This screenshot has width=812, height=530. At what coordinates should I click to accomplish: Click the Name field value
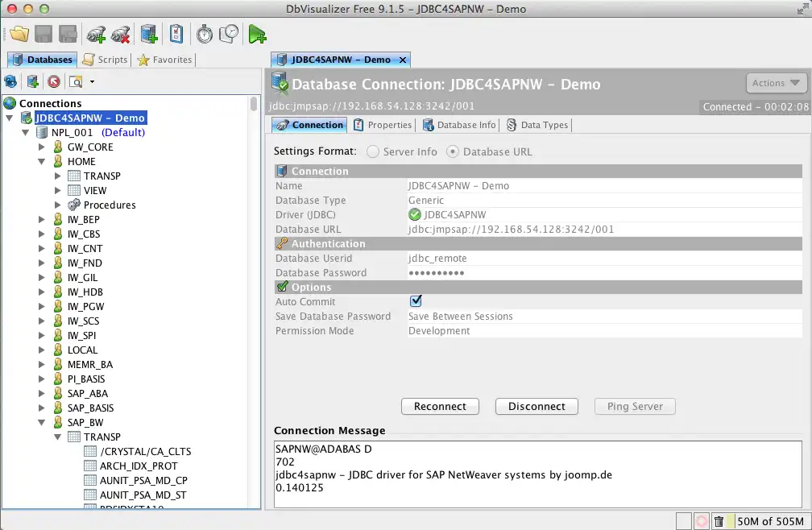(605, 185)
